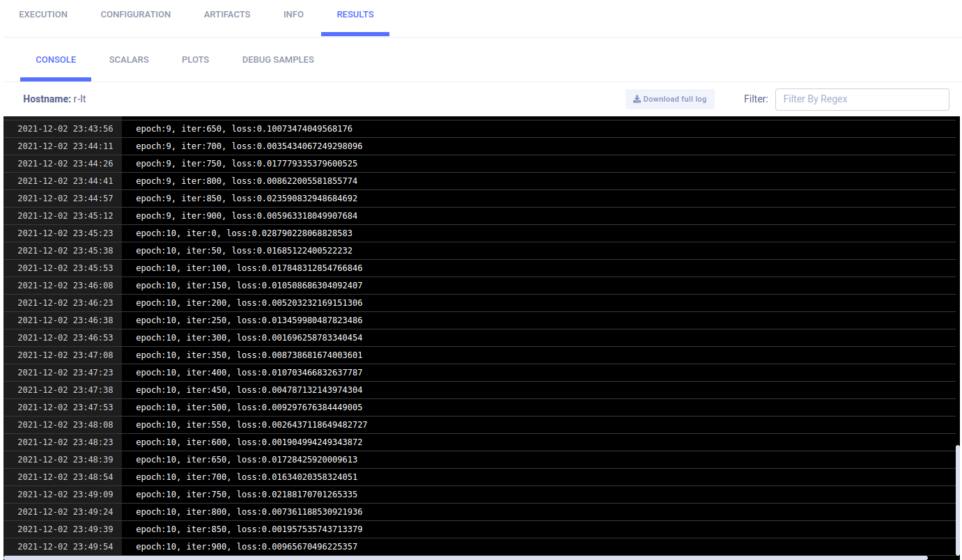Click the download icon in full log button
The width and height of the screenshot is (962, 560).
click(x=637, y=100)
